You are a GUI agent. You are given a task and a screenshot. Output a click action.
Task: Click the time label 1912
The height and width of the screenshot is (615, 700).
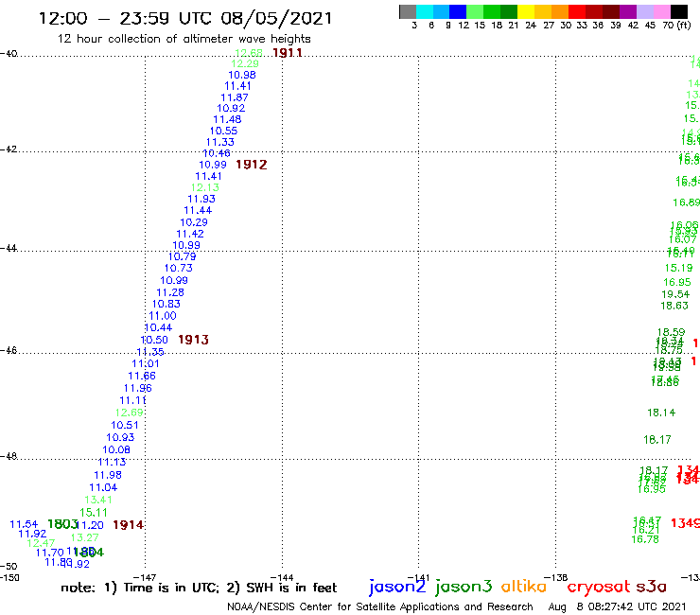tap(252, 165)
